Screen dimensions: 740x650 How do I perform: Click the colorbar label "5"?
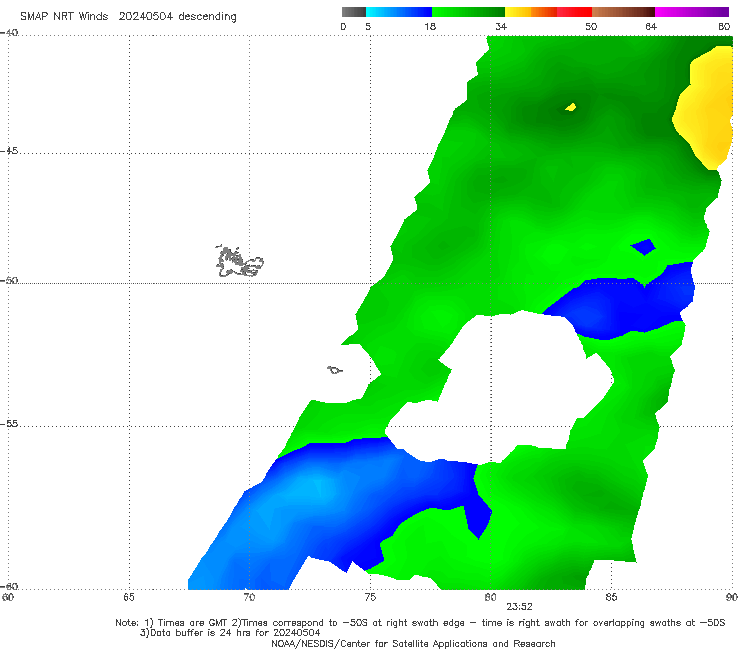368,26
